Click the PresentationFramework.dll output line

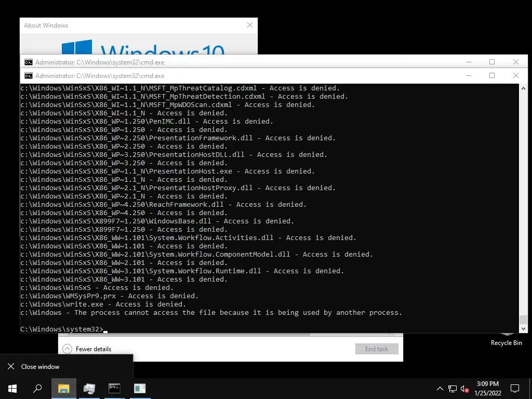point(178,138)
